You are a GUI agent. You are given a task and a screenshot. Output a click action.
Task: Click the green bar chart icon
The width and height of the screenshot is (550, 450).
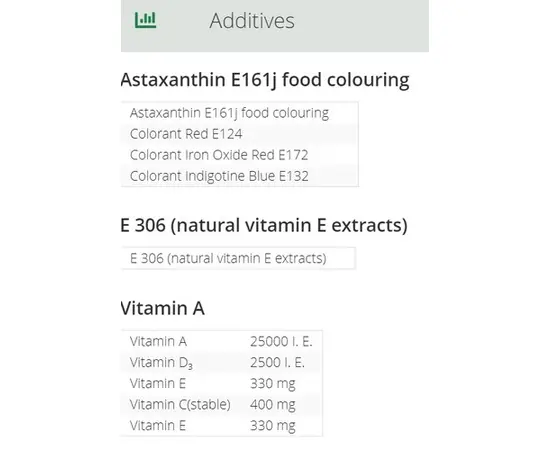tap(146, 20)
